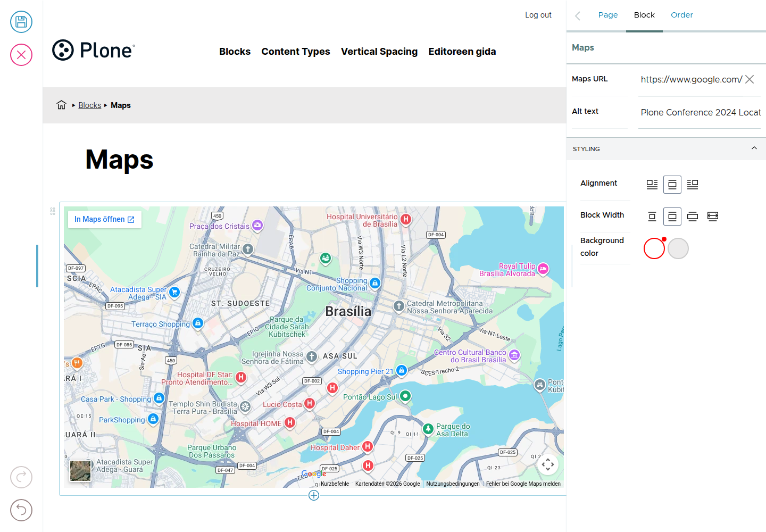The image size is (766, 532).
Task: Collapse the Styling section
Action: click(666, 149)
